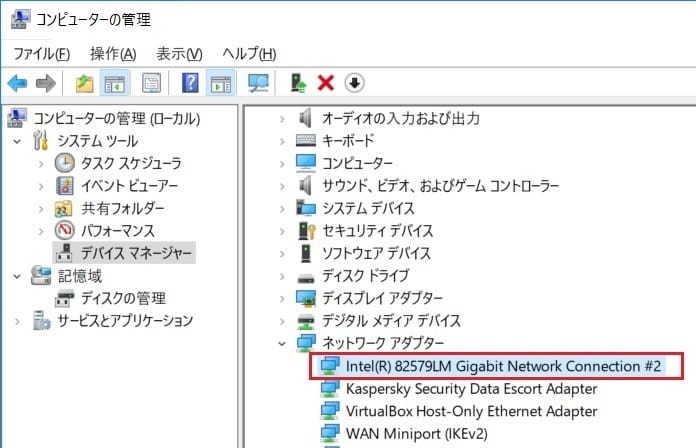
Task: Click the back arrow toolbar icon
Action: click(17, 83)
